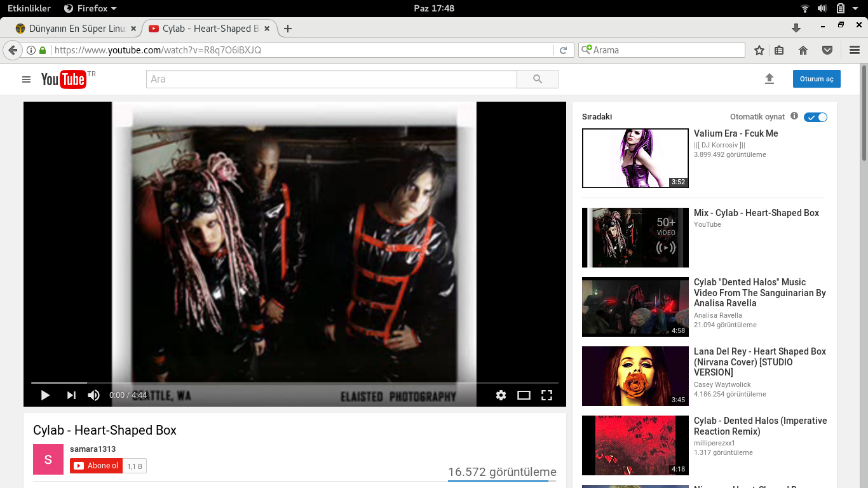
Task: Open the YouTube guide hamburger menu
Action: 26,79
